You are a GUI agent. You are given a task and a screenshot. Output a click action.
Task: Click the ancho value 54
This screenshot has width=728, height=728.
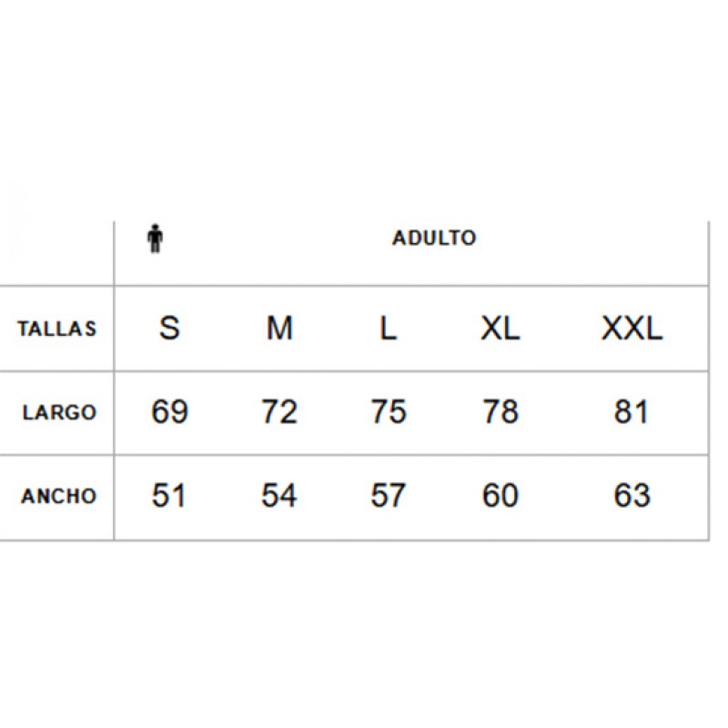pos(279,495)
